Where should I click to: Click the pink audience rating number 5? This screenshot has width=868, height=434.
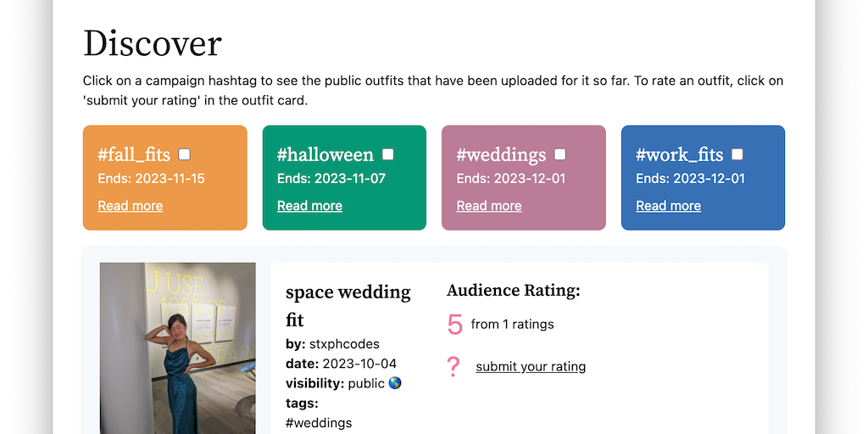455,324
